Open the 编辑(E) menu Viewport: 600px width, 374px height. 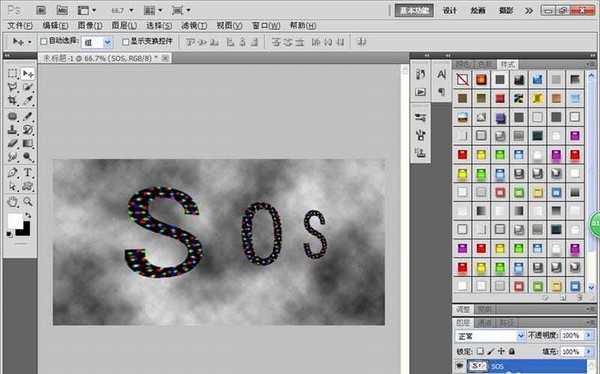point(55,26)
